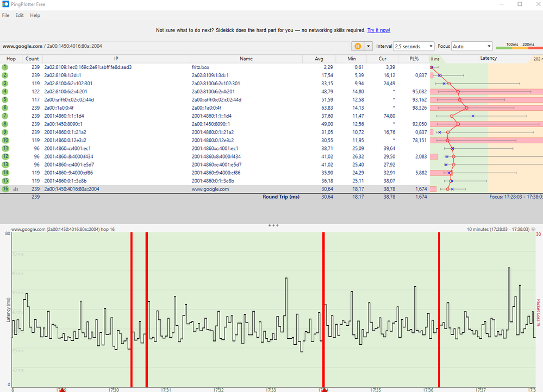This screenshot has width=543, height=392.
Task: Select hop 2 green circle icon
Action: click(5, 75)
